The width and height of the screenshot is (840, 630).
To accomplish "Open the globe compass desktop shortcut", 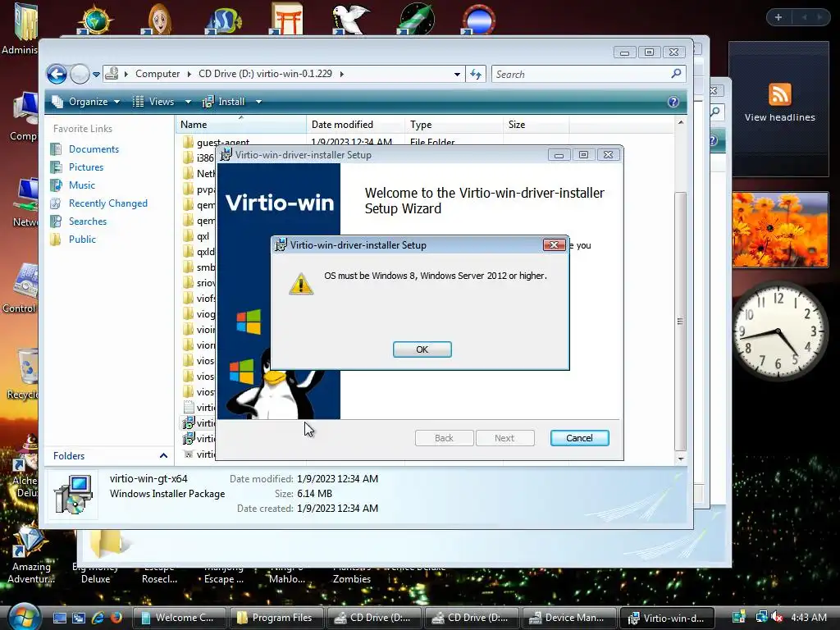I will 94,19.
